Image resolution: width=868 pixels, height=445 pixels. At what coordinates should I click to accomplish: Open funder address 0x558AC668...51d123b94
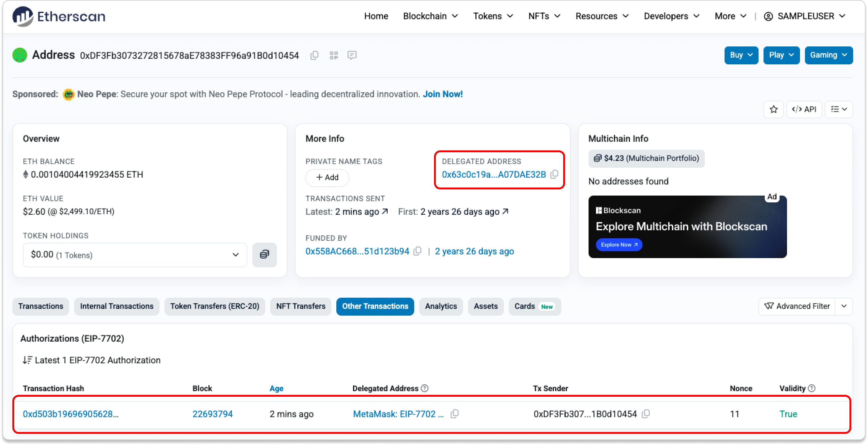click(x=357, y=251)
